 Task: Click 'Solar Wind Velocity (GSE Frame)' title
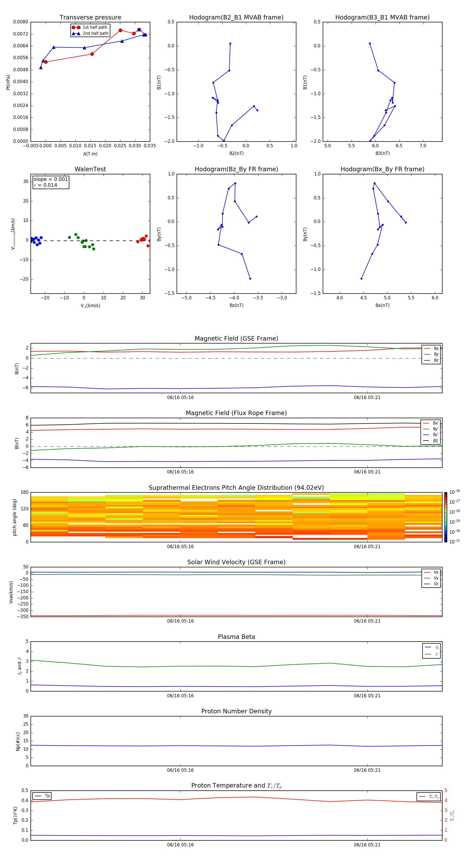[x=236, y=562]
